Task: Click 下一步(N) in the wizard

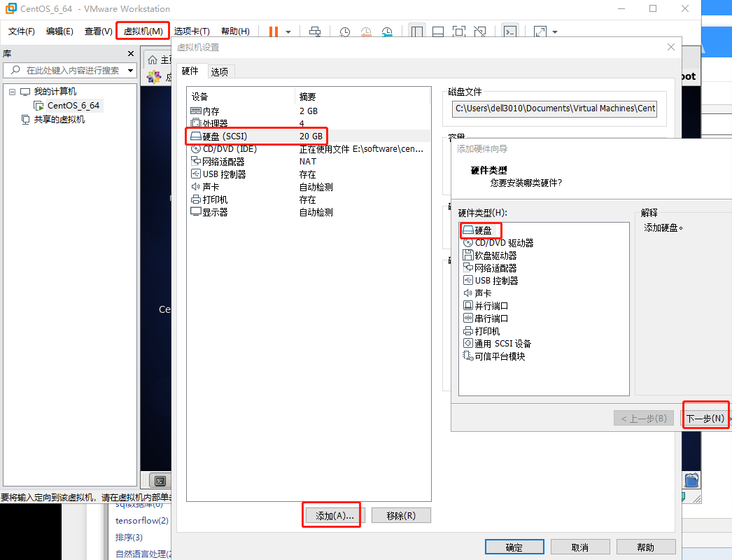Action: tap(706, 419)
